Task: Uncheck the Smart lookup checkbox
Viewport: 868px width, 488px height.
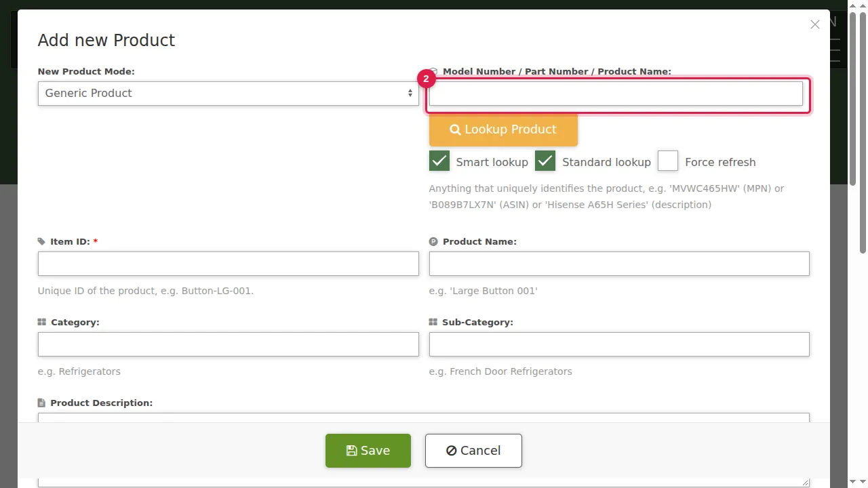Action: pyautogui.click(x=439, y=161)
